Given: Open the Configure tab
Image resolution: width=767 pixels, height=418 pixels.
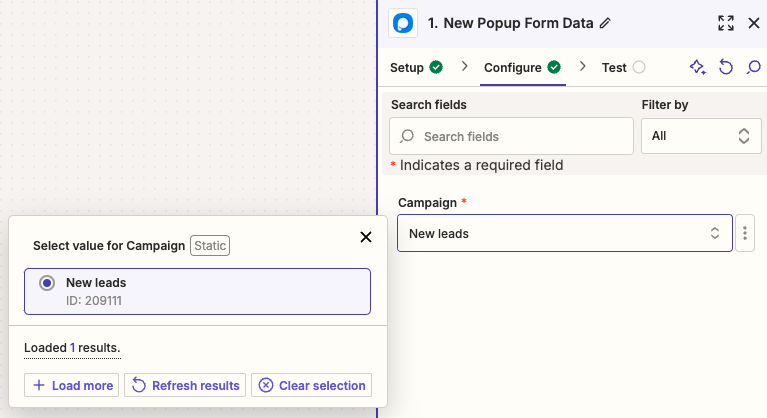Looking at the screenshot, I should [521, 68].
